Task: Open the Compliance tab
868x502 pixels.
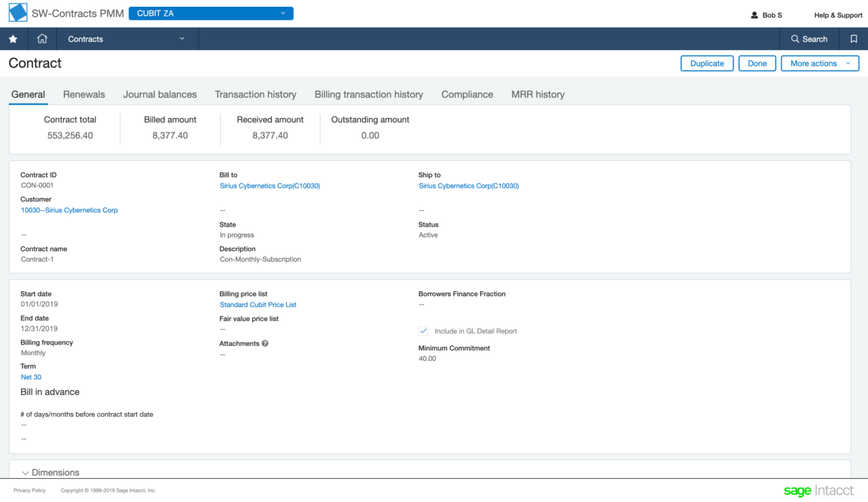Action: 467,94
